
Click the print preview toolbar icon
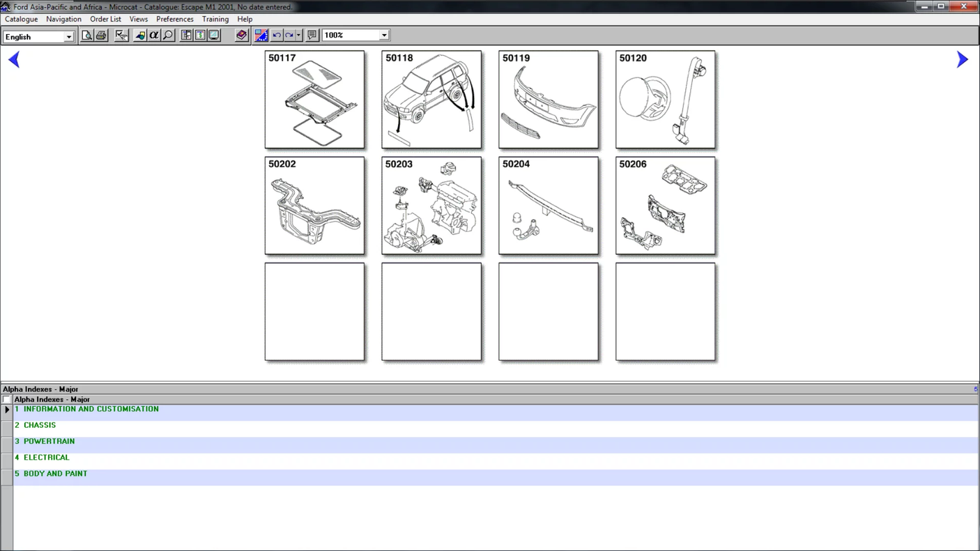tap(87, 36)
